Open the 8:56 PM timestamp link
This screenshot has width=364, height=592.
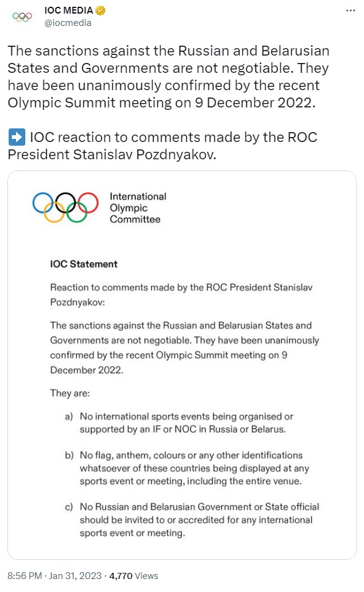[x=25, y=576]
